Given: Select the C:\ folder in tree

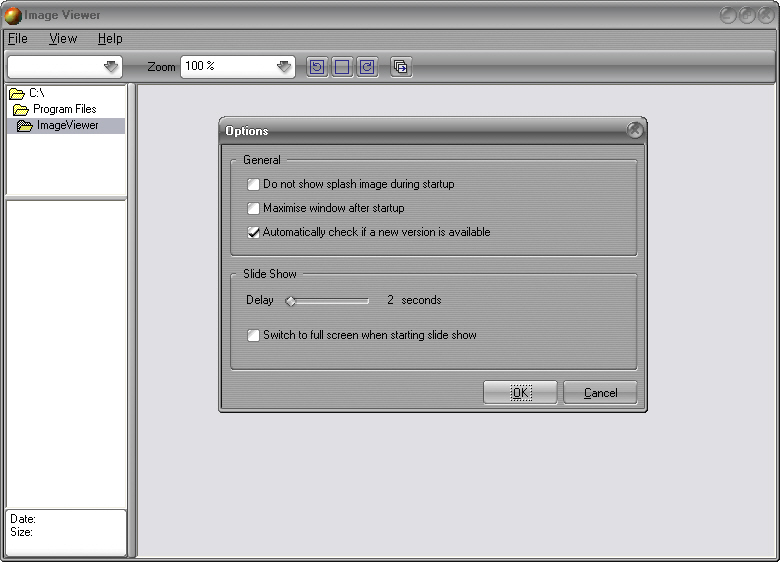Looking at the screenshot, I should 27,93.
